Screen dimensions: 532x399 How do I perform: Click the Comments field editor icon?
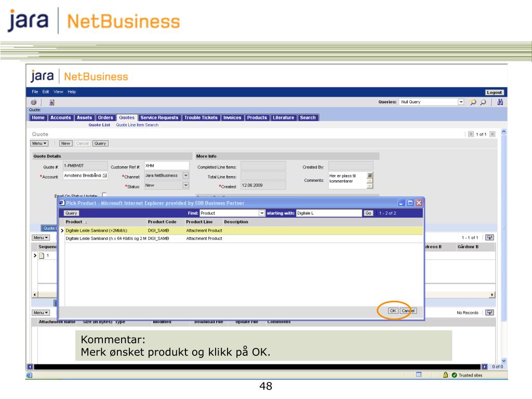[x=370, y=175]
